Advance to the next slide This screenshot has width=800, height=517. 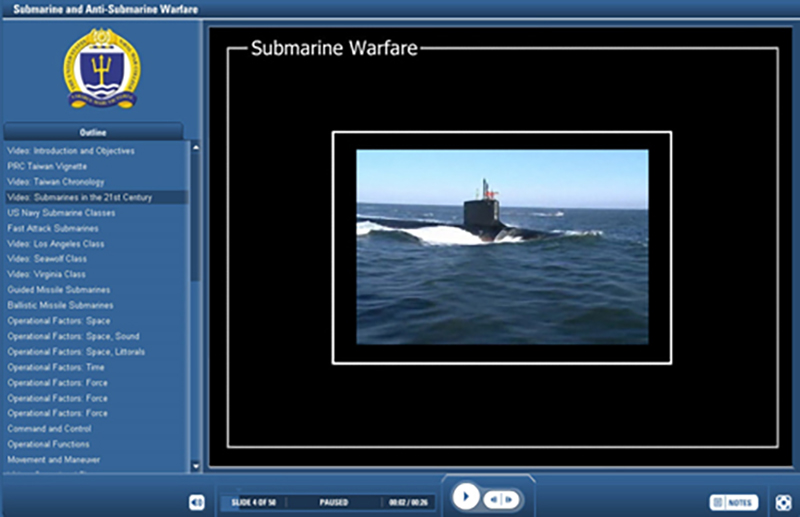[x=509, y=499]
